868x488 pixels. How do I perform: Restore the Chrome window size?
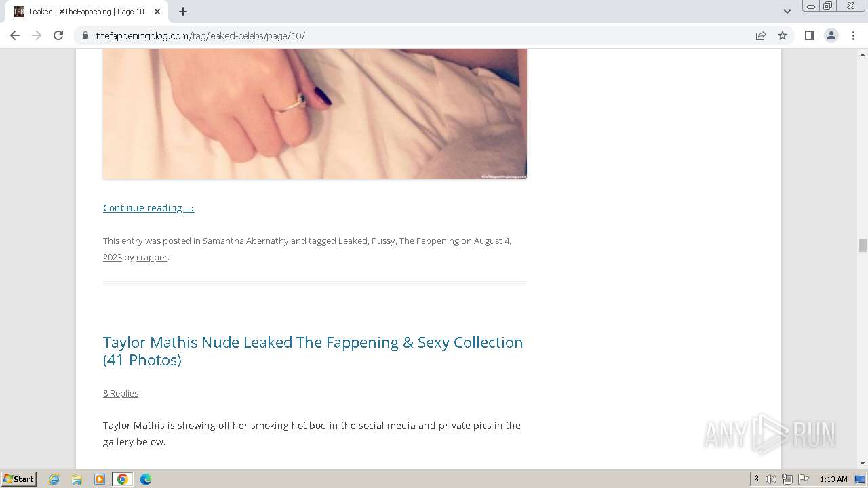coord(828,5)
